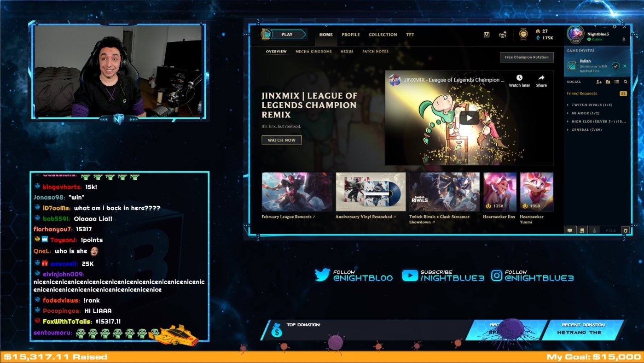The width and height of the screenshot is (644, 363).
Task: Open the chat bubble icon
Action: pyautogui.click(x=569, y=230)
